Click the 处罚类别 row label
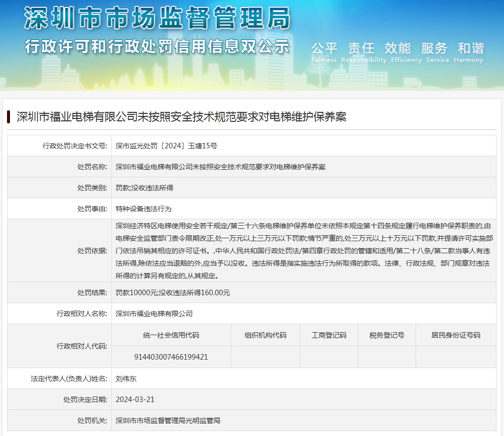The width and height of the screenshot is (504, 436). [92, 188]
